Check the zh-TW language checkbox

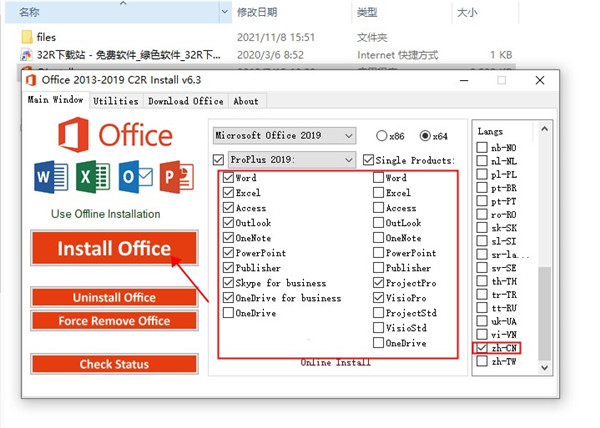[482, 361]
